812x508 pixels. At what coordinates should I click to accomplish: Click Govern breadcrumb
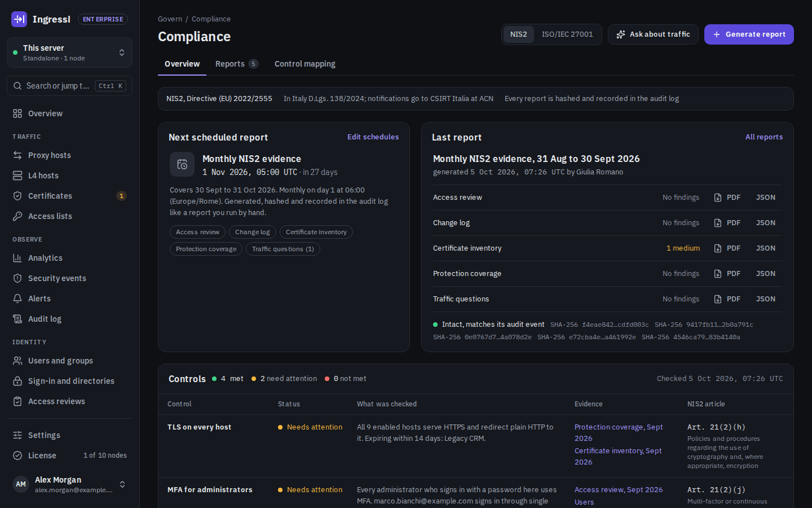click(x=170, y=19)
